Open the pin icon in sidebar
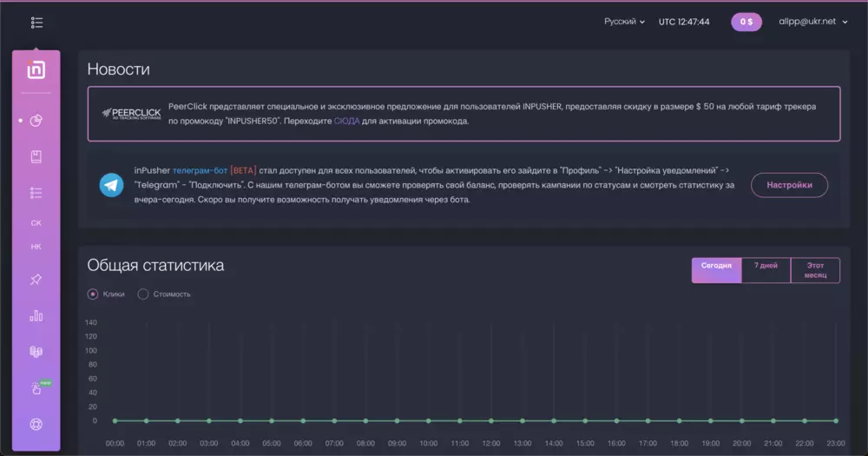Image resolution: width=868 pixels, height=456 pixels. point(36,280)
